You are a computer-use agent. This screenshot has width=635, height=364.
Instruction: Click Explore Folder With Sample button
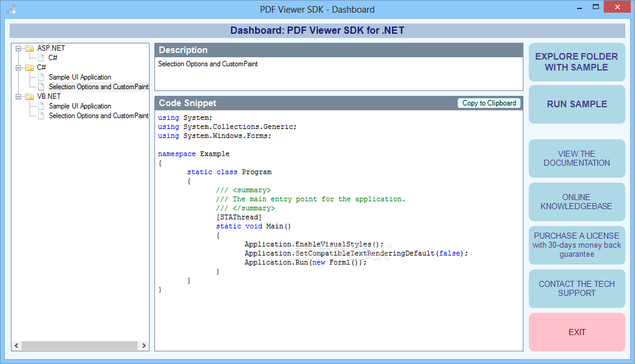(x=577, y=62)
